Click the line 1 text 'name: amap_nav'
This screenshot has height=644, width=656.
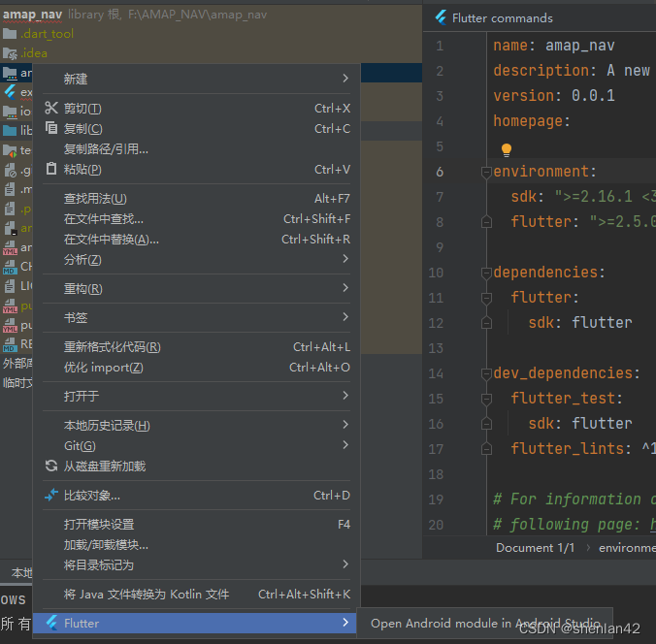tap(553, 46)
